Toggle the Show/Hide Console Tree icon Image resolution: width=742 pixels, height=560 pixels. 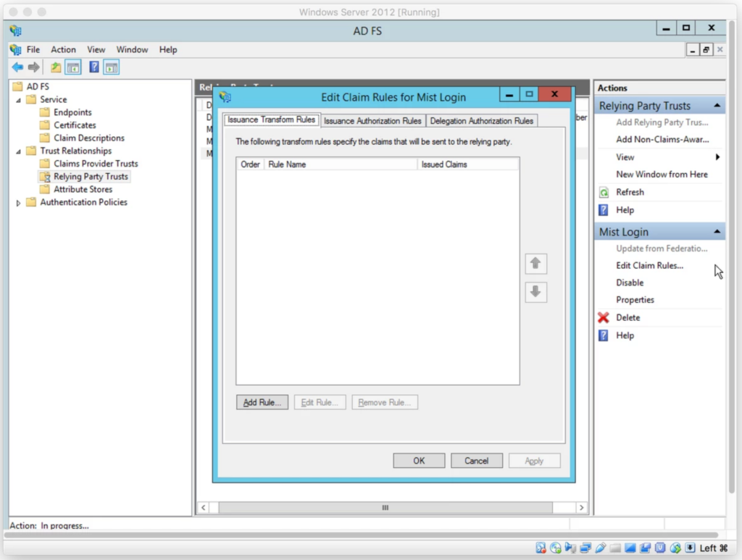[x=73, y=67]
